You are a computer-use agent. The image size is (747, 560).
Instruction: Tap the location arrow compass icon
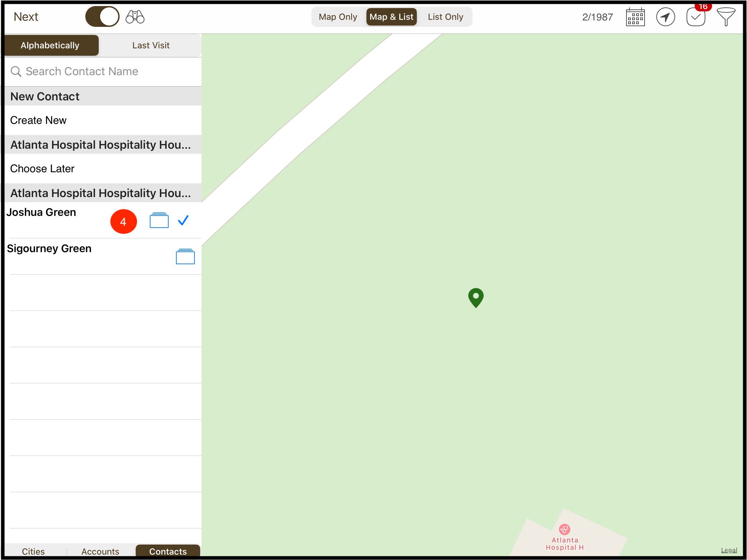coord(665,17)
